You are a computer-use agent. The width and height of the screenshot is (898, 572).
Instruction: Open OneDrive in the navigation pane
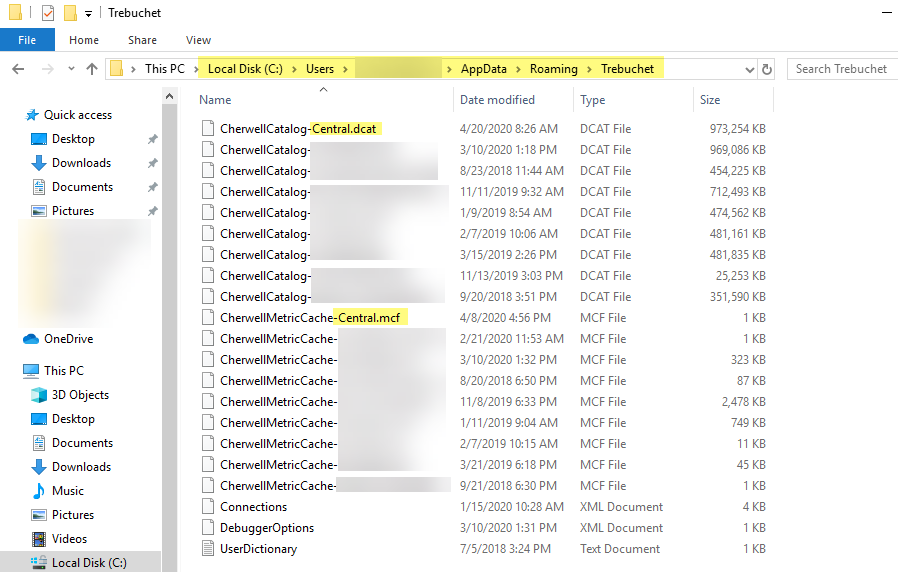68,339
